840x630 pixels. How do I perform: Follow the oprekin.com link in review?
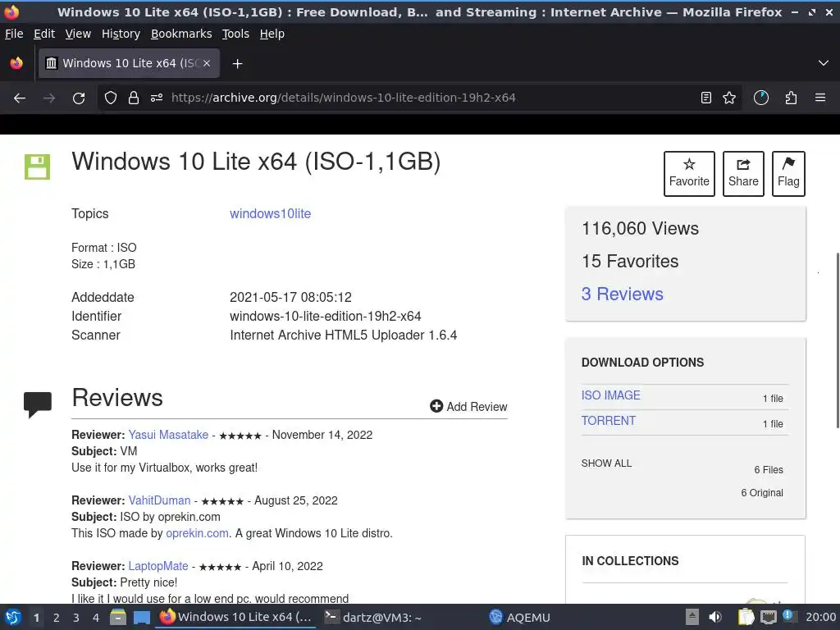[x=197, y=533]
